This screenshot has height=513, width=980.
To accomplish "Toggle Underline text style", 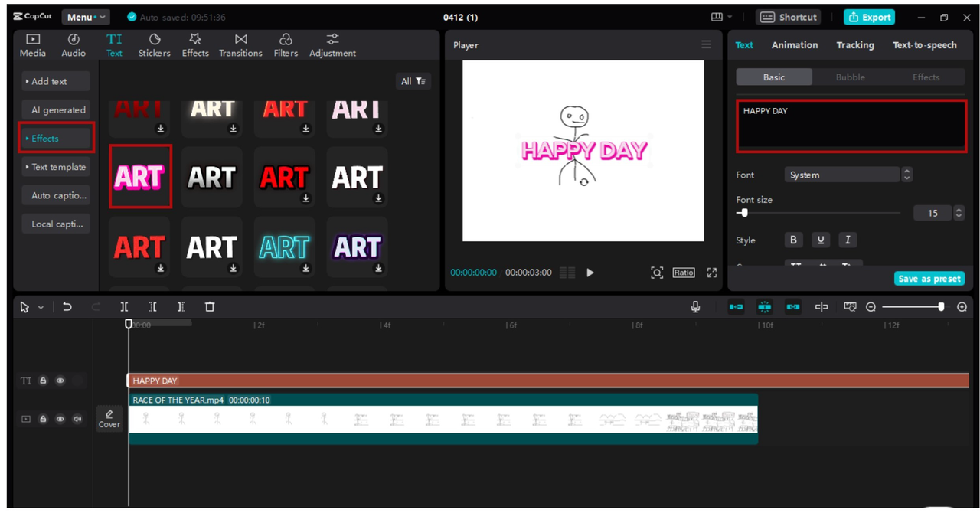I will coord(820,240).
